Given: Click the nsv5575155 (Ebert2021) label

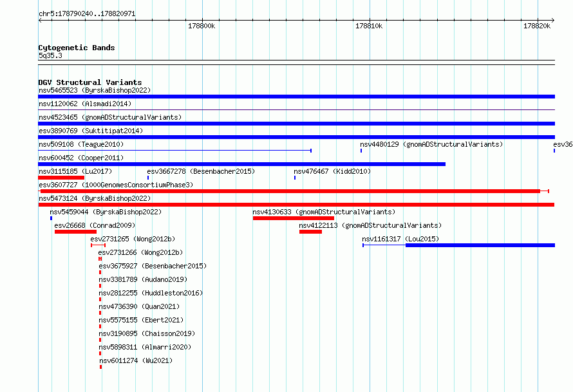Looking at the screenshot, I should tap(141, 320).
